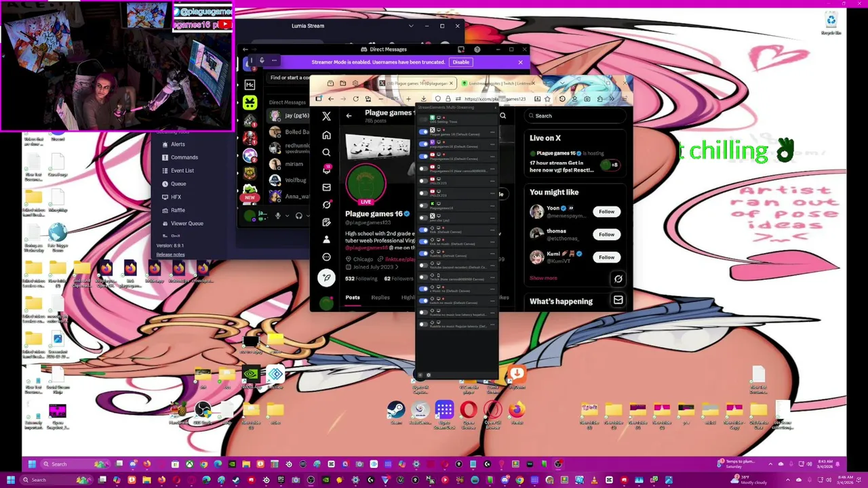Open X Notifications bell showing 18
This screenshot has width=868, height=488.
pyautogui.click(x=326, y=169)
